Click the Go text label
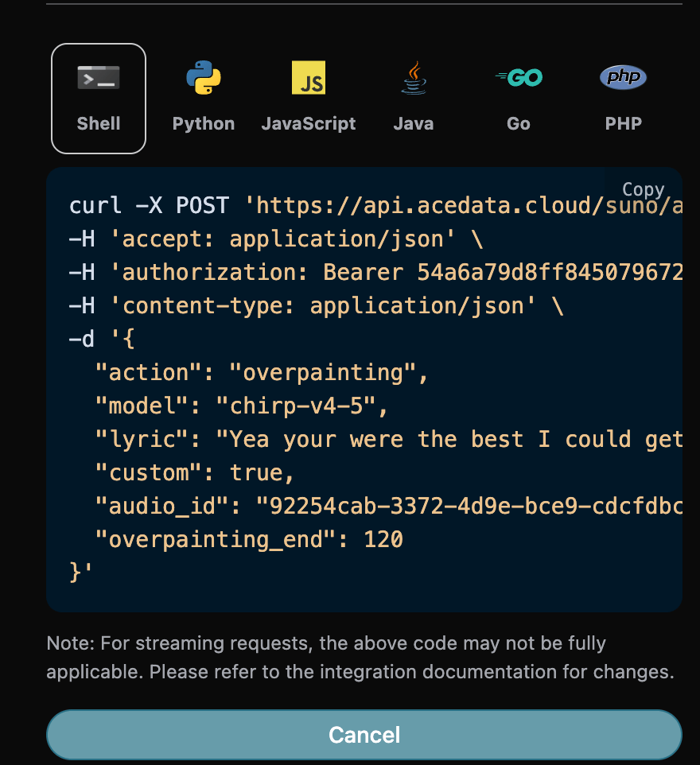This screenshot has width=700, height=765. (x=519, y=124)
